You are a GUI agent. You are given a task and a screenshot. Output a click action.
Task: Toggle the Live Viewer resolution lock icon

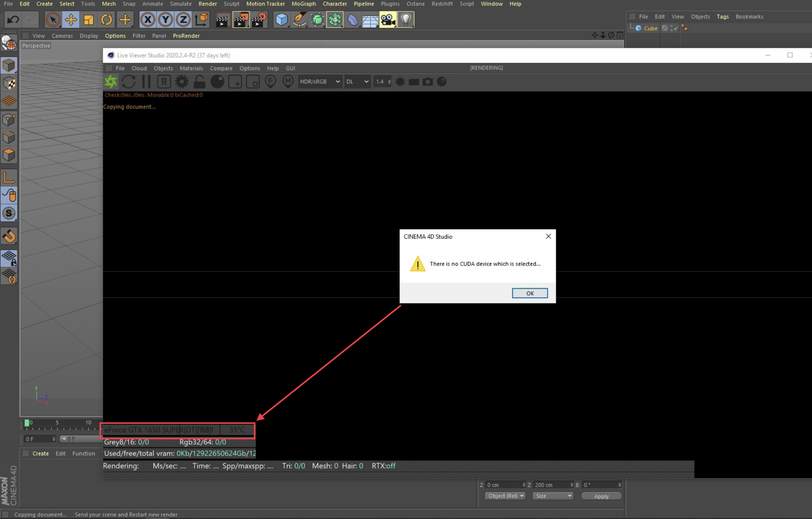[x=199, y=82]
